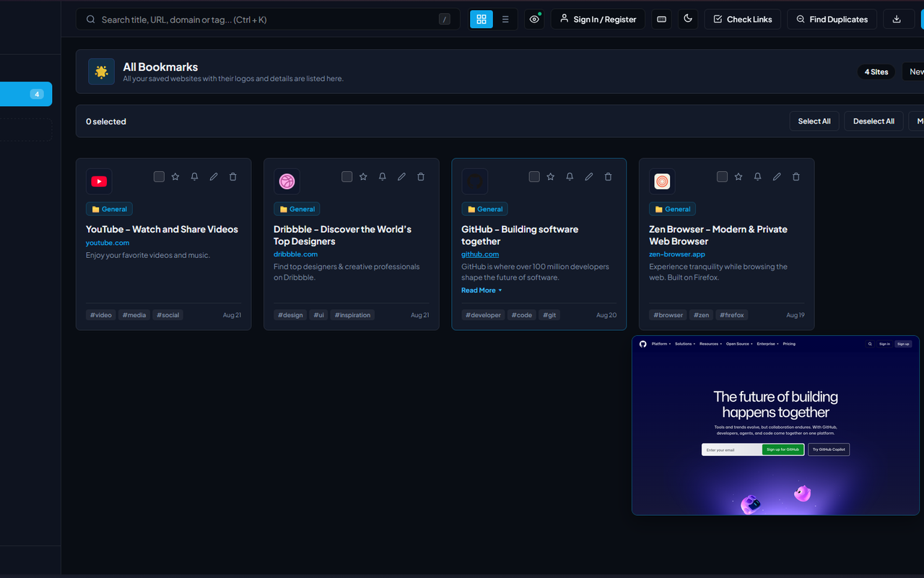Select the YouTube bookmark checkbox
The width and height of the screenshot is (924, 578).
(x=159, y=176)
